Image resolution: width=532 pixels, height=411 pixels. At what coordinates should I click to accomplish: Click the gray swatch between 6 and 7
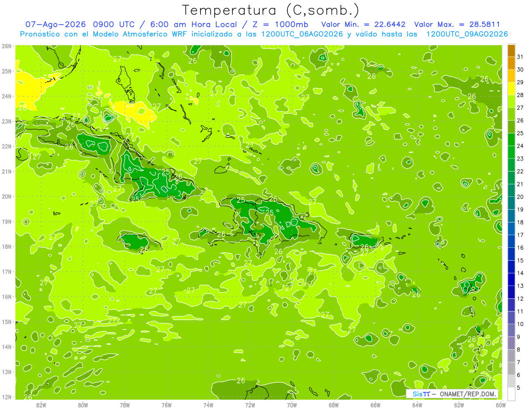pyautogui.click(x=511, y=368)
